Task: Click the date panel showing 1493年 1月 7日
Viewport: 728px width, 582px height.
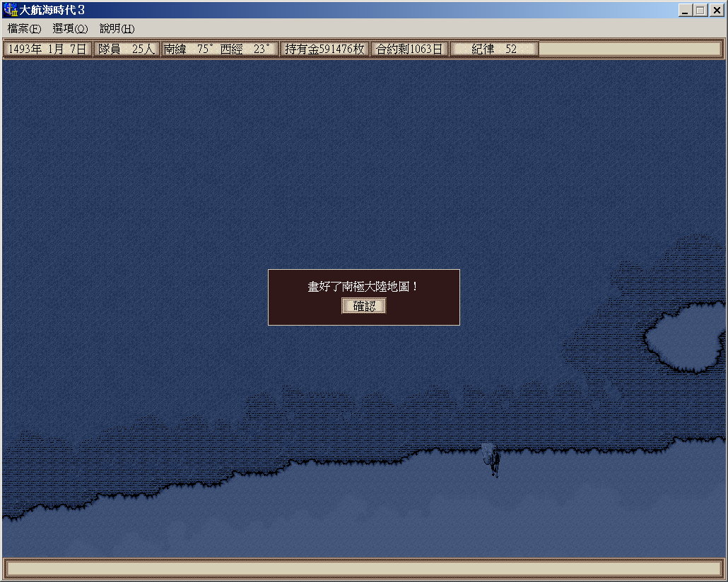Action: point(48,49)
